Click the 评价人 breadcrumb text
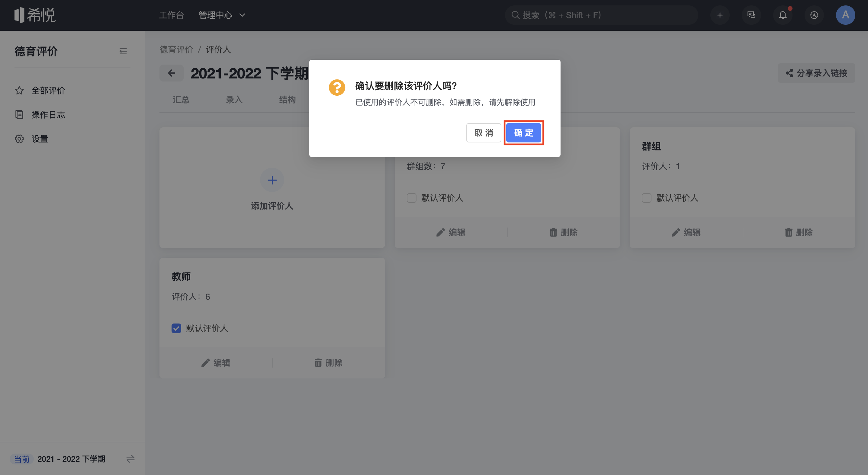Viewport: 868px width, 475px height. (x=218, y=50)
